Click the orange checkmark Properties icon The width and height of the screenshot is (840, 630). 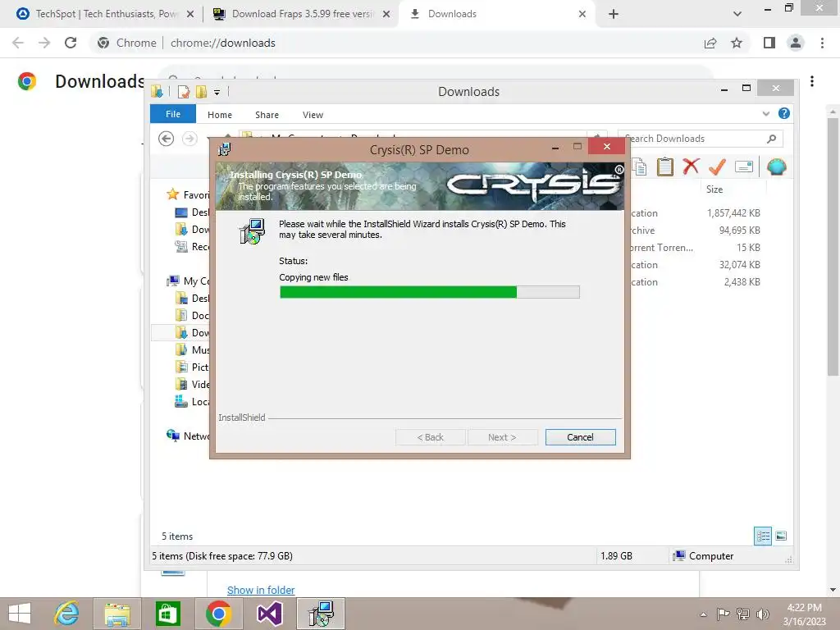(717, 167)
